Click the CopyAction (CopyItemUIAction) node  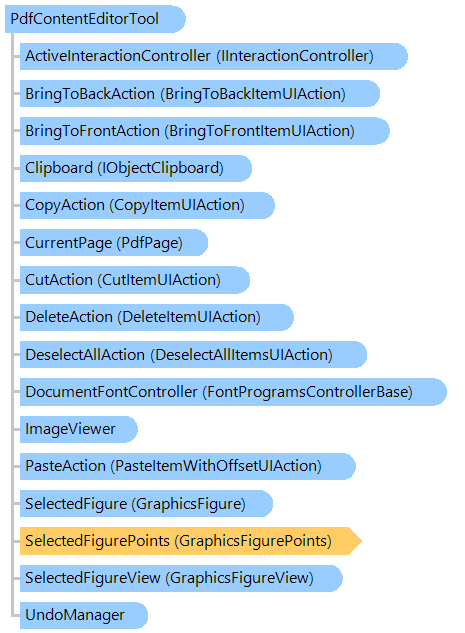[147, 205]
